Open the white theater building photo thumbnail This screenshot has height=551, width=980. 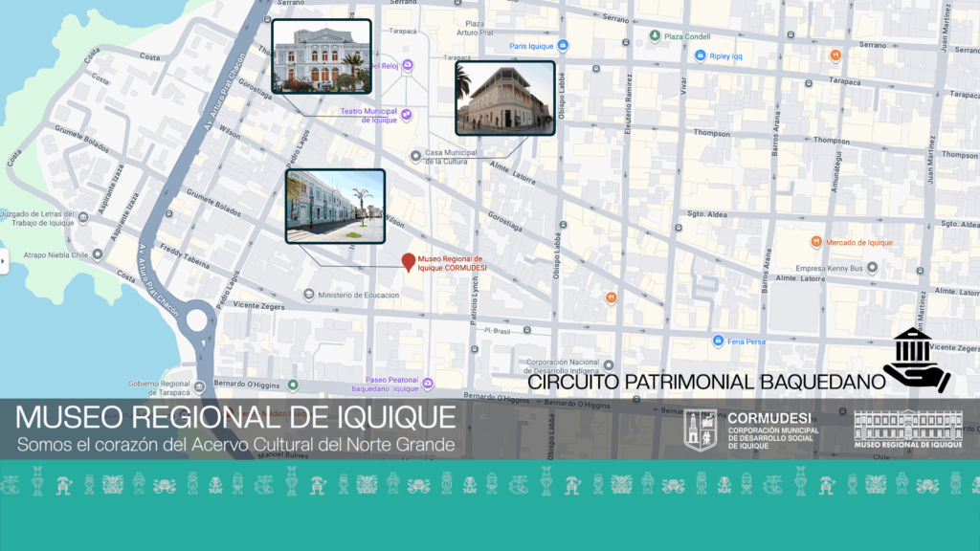[x=322, y=56]
